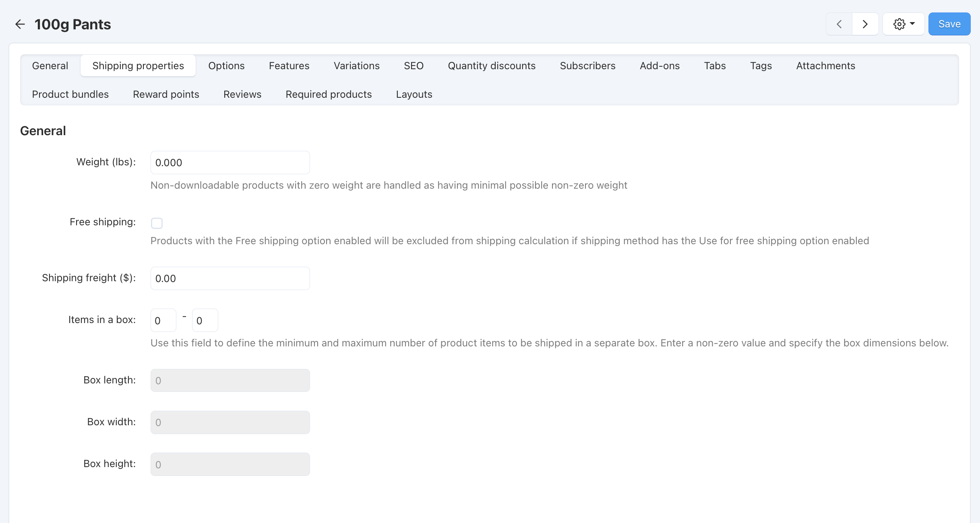Focus the Shipping freight ($) field
980x523 pixels.
(230, 278)
